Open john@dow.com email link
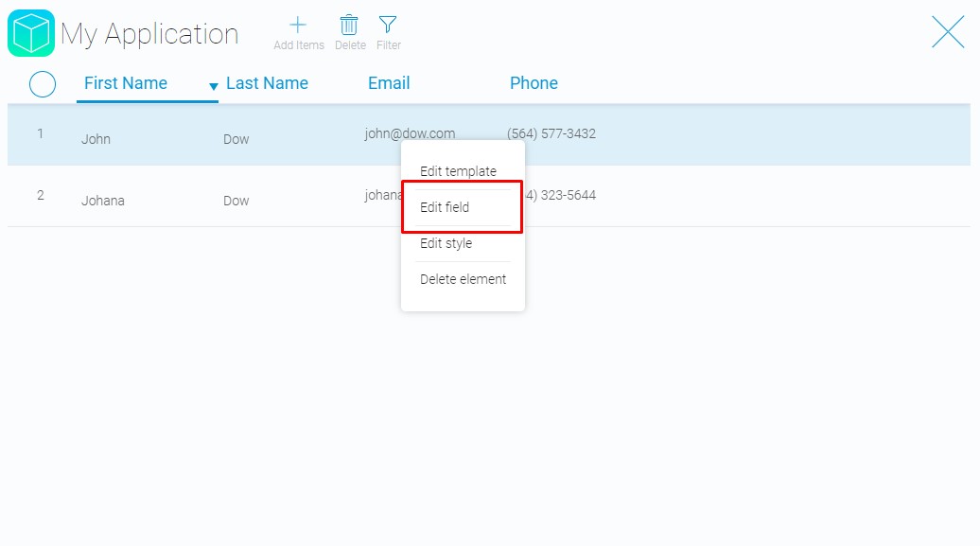980x546 pixels. [410, 132]
